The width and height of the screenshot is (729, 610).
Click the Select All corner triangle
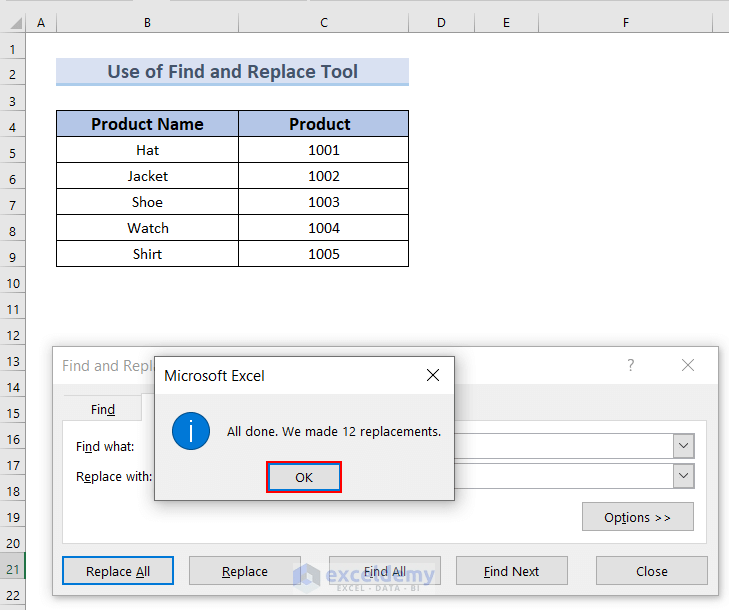(x=16, y=23)
